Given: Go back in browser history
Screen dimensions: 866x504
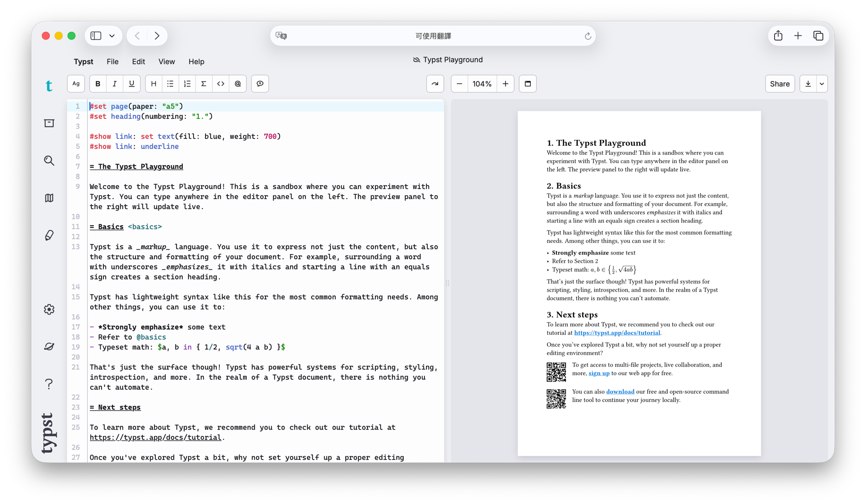Looking at the screenshot, I should (x=137, y=36).
